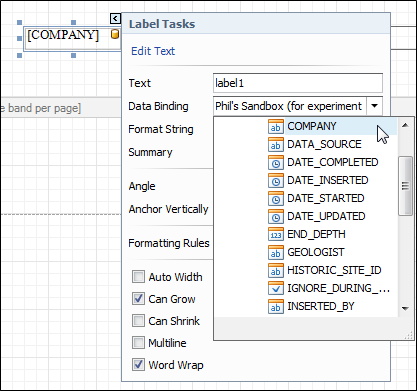Click the ab icon beside GEOLOGIST
This screenshot has width=417, height=391.
pyautogui.click(x=276, y=253)
